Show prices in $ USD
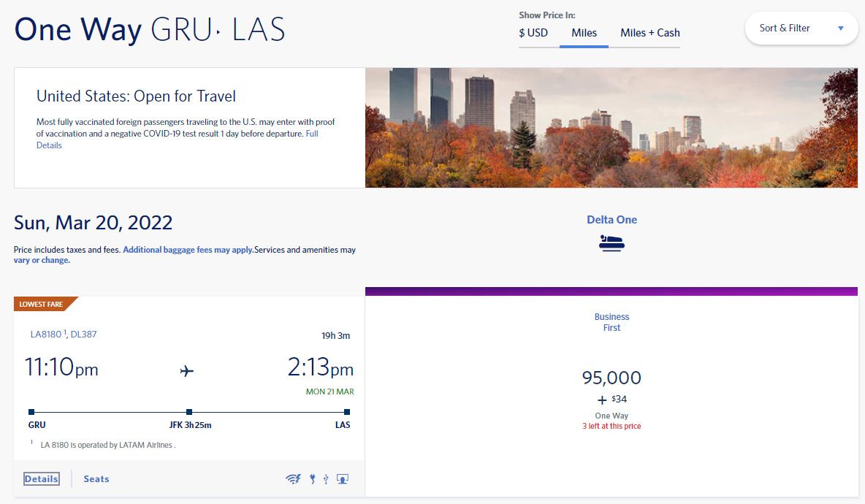 533,33
